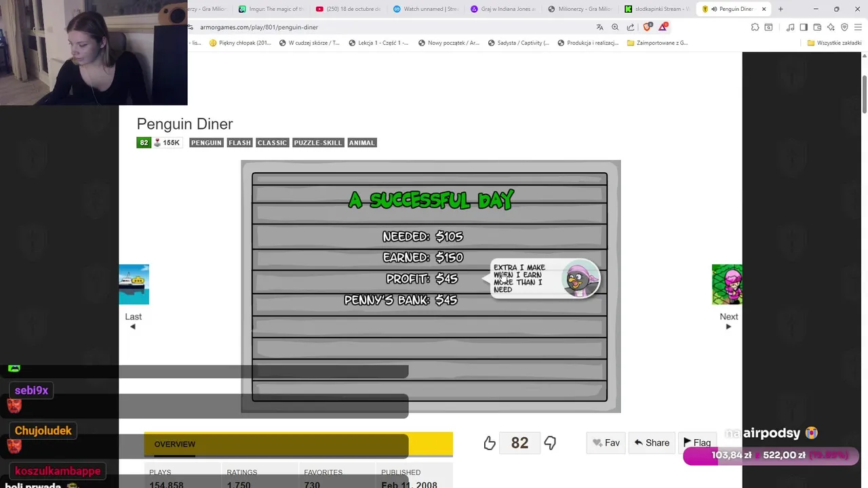Mute the Penguin Diner tab audio icon
Viewport: 868px width, 488px height.
714,9
